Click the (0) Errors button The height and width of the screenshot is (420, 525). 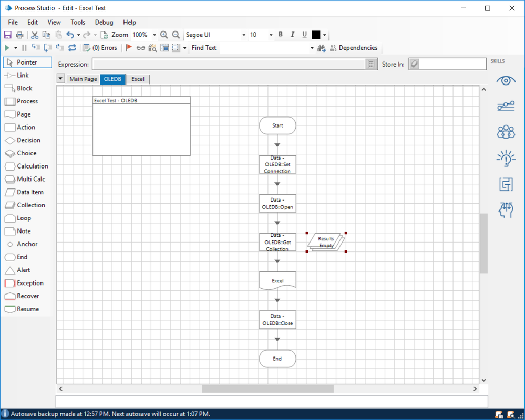click(x=100, y=48)
